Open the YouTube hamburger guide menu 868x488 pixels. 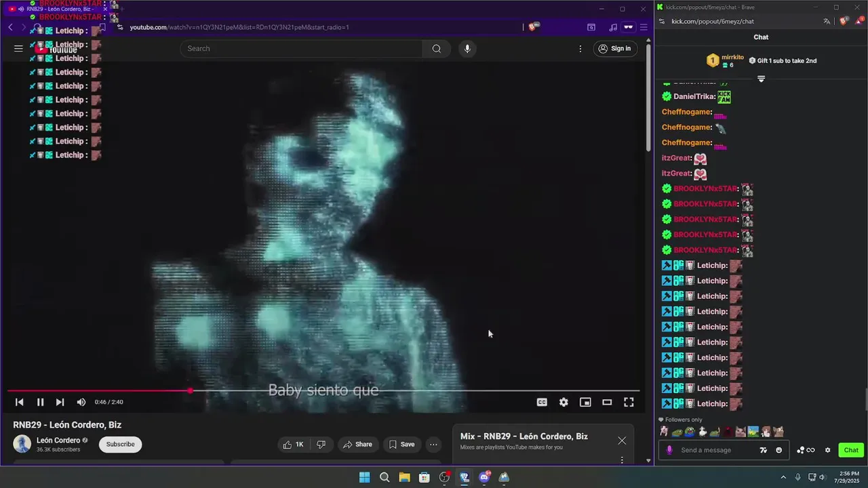click(18, 48)
